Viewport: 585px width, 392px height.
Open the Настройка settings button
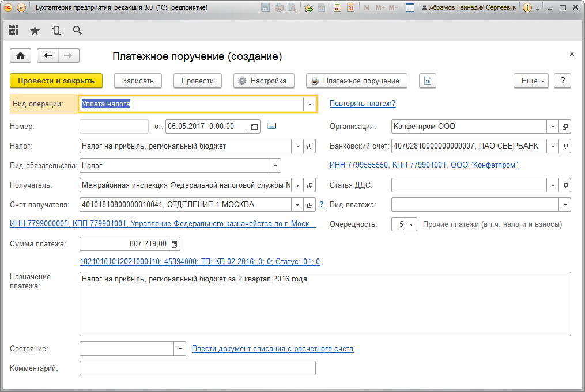coord(264,81)
